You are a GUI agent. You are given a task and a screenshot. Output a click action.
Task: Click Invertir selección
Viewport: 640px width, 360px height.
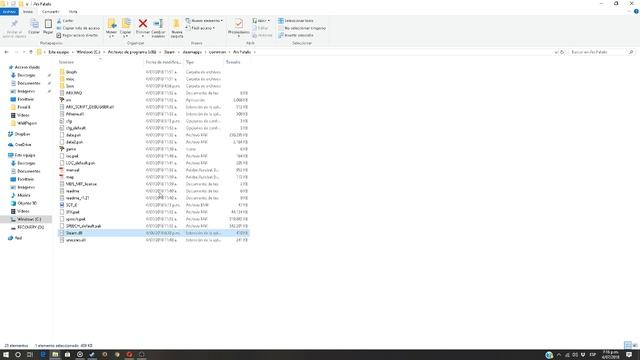[296, 36]
